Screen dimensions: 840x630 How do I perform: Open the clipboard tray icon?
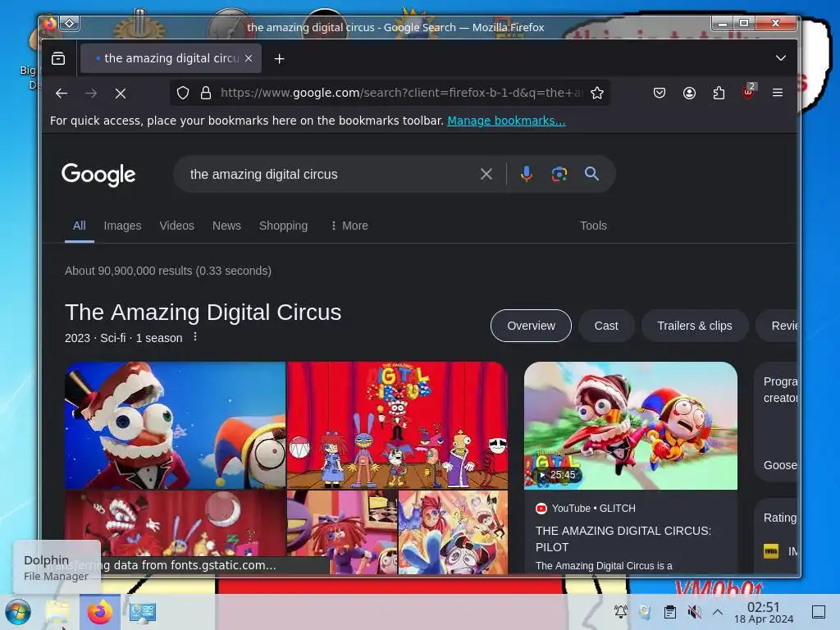669,612
